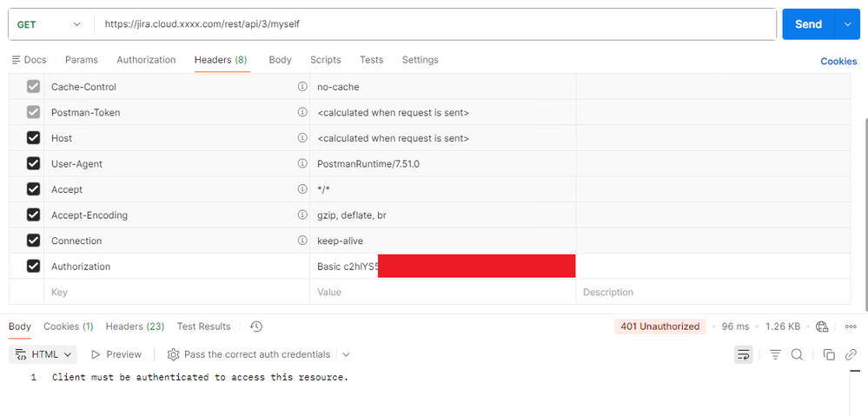Open the Cookies link
Viewport: 868px width, 416px height.
point(838,62)
